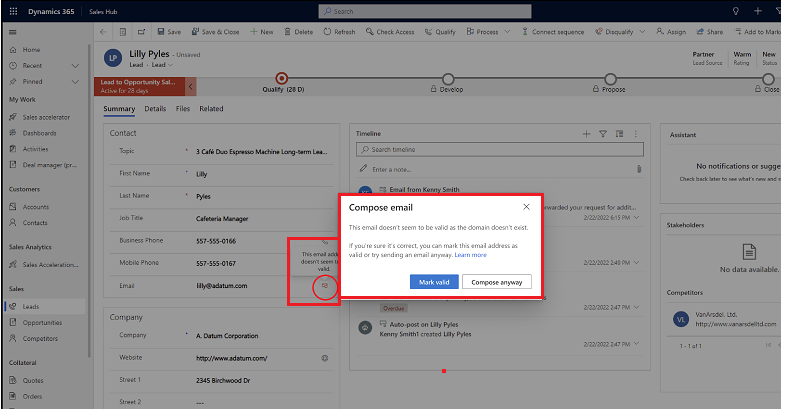Create New lead from toolbar
This screenshot has height=410, width=787.
tap(261, 32)
